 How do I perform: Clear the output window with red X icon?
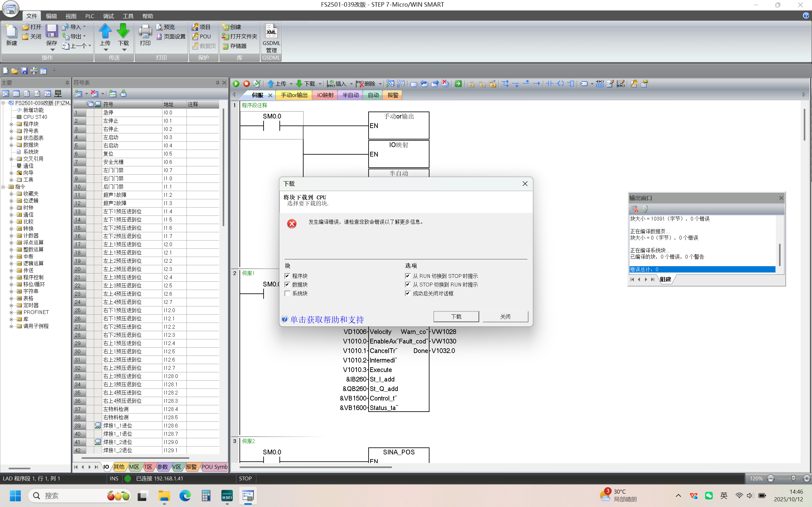[634, 209]
